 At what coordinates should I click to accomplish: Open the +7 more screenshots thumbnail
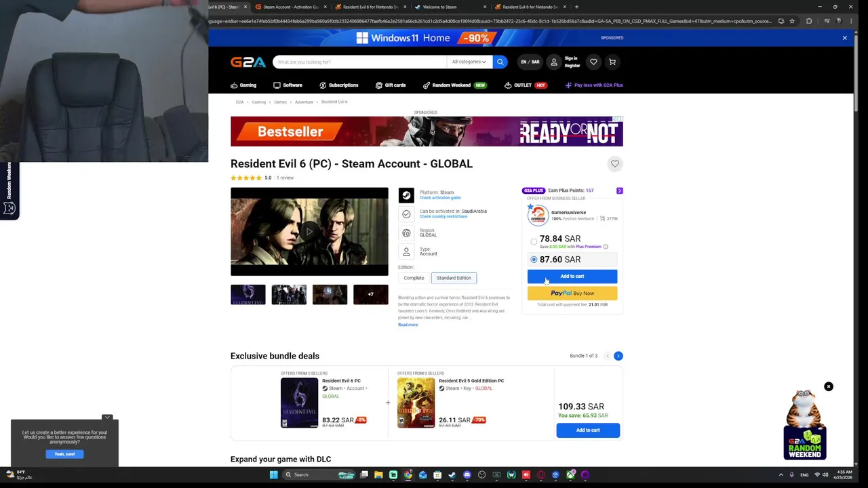371,295
